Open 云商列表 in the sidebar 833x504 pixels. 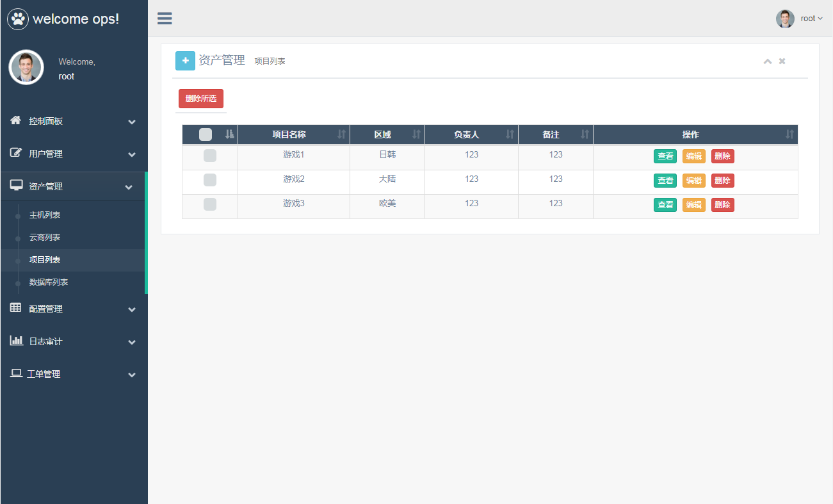point(45,238)
